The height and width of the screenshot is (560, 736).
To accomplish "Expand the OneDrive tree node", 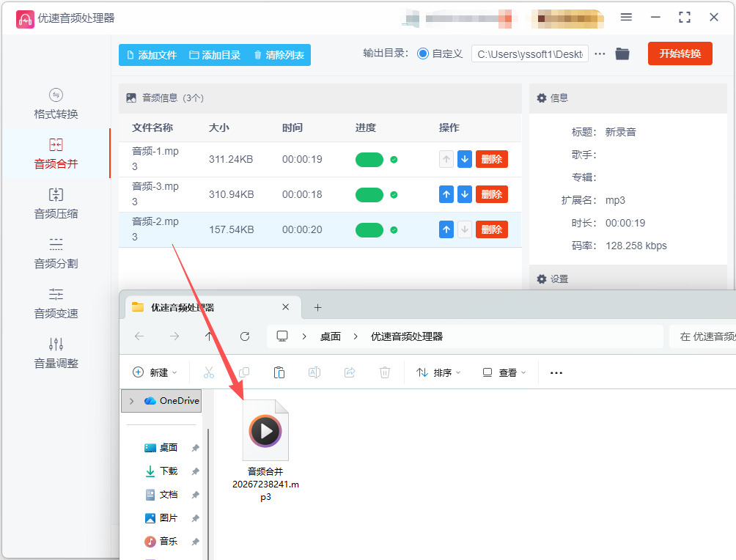I will pos(131,401).
